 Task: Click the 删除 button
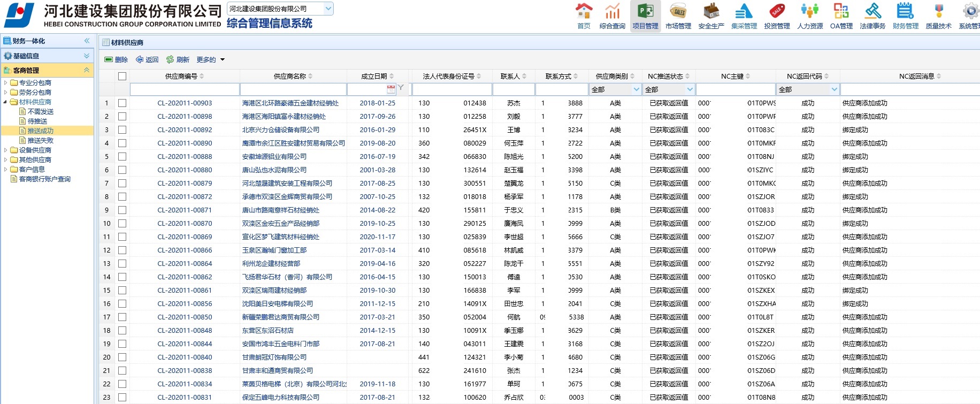[116, 60]
